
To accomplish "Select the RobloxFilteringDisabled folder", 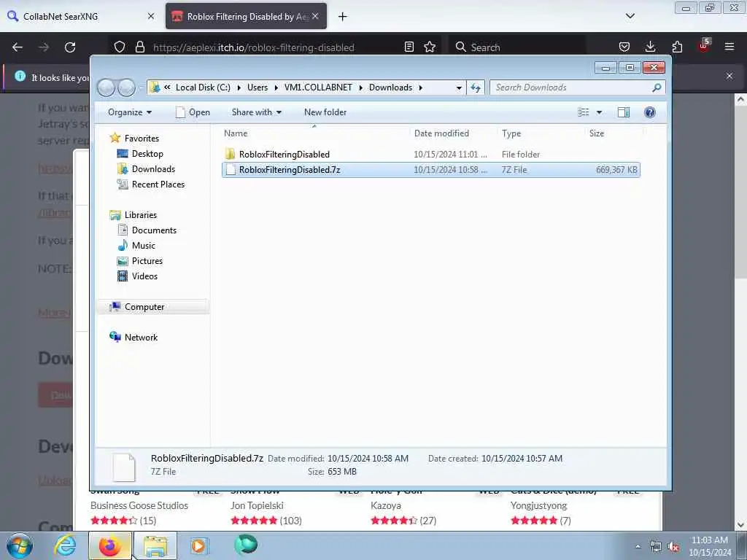I will (x=284, y=155).
